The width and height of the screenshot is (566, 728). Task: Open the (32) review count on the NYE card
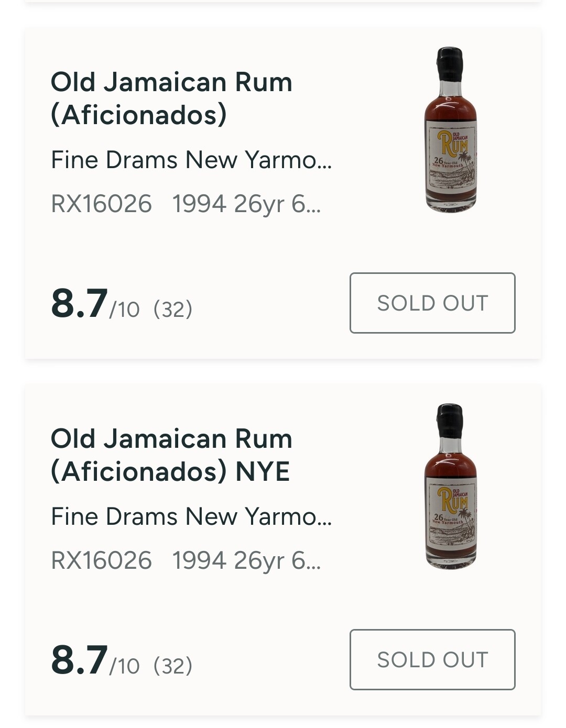coord(173,666)
